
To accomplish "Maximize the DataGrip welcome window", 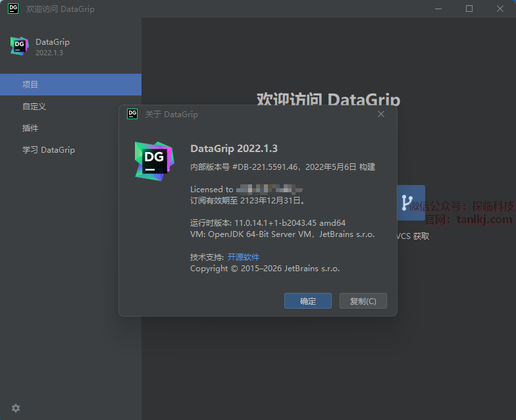I will (469, 9).
